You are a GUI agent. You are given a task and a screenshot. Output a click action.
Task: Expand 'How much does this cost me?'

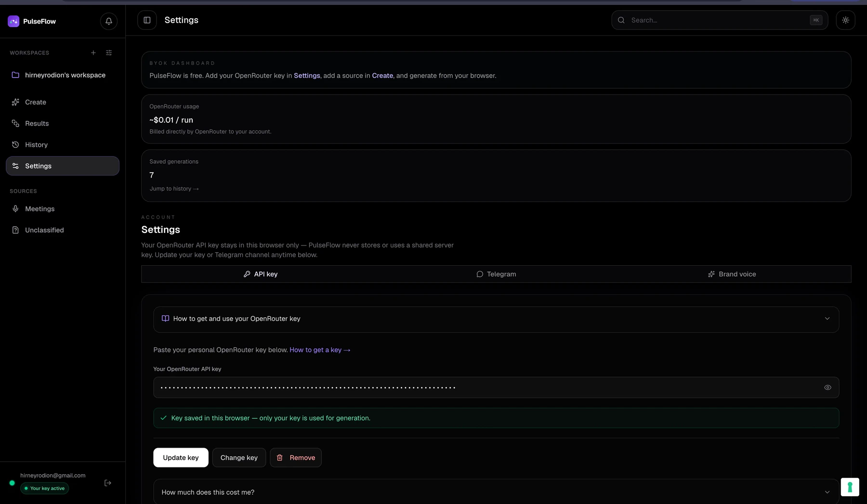point(496,491)
